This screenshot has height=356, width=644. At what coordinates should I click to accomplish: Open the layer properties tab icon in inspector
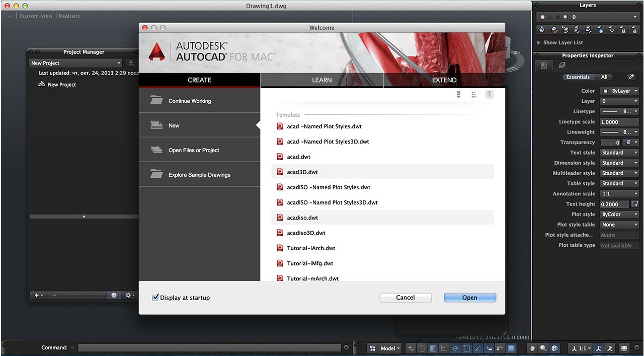click(x=562, y=65)
